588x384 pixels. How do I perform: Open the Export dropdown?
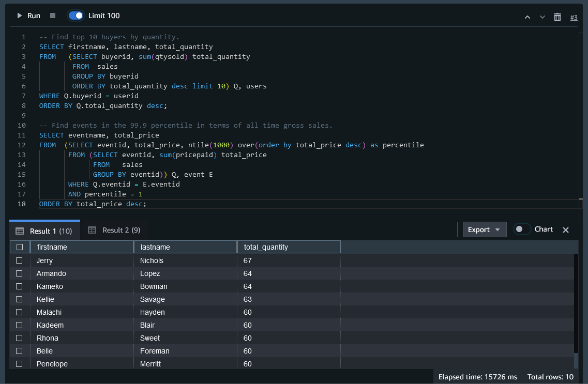click(x=484, y=229)
